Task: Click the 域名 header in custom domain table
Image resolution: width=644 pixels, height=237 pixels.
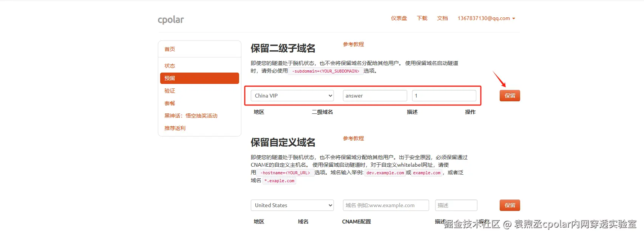Action: pyautogui.click(x=303, y=222)
